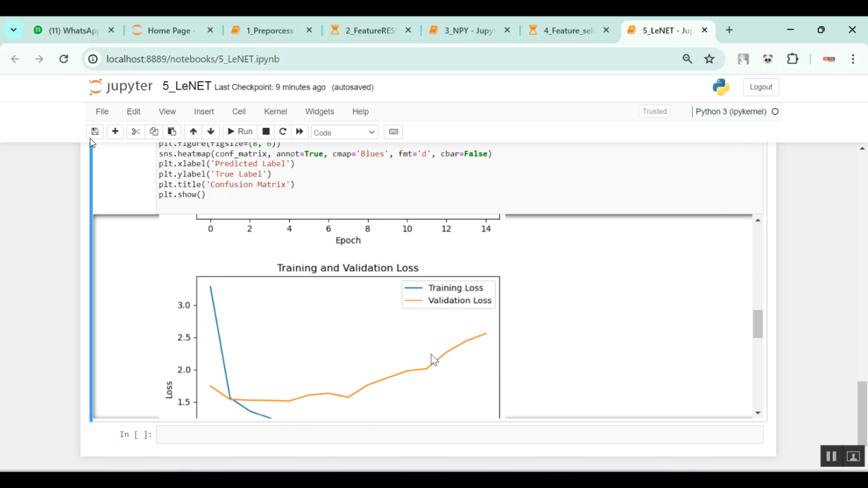This screenshot has height=488, width=868.
Task: Insert cell below with plus icon
Action: coord(115,132)
